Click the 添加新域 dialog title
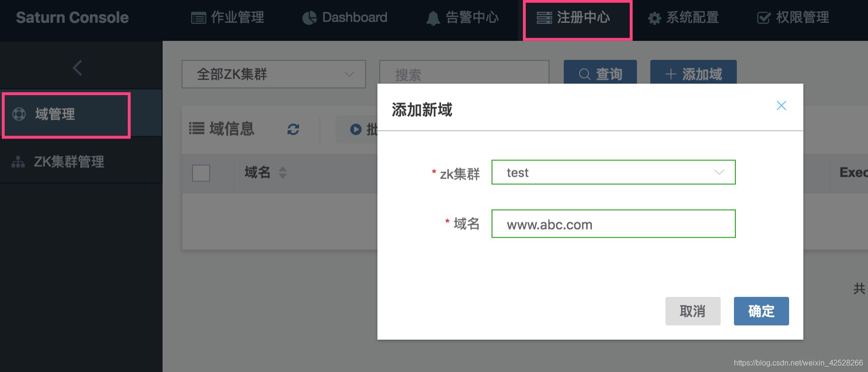This screenshot has height=372, width=868. [422, 110]
